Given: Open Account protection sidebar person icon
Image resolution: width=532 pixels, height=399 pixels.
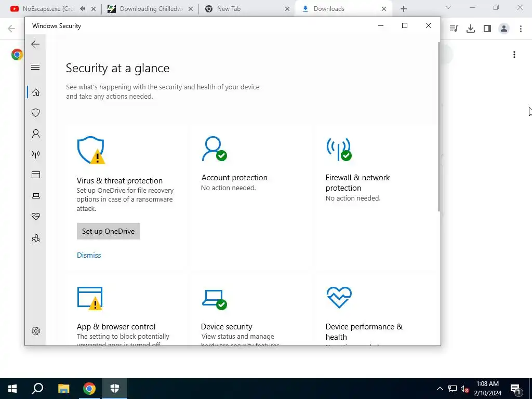Looking at the screenshot, I should [x=36, y=134].
